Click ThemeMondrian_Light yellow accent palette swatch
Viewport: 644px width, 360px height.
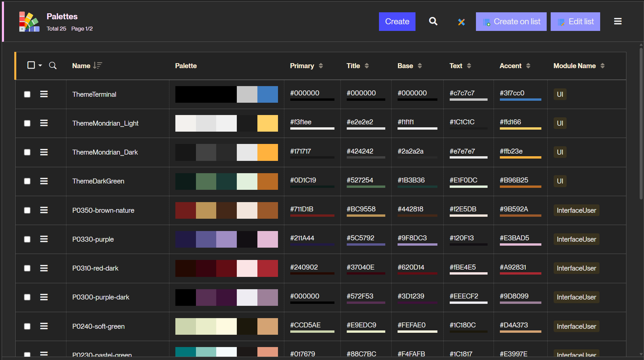[268, 123]
